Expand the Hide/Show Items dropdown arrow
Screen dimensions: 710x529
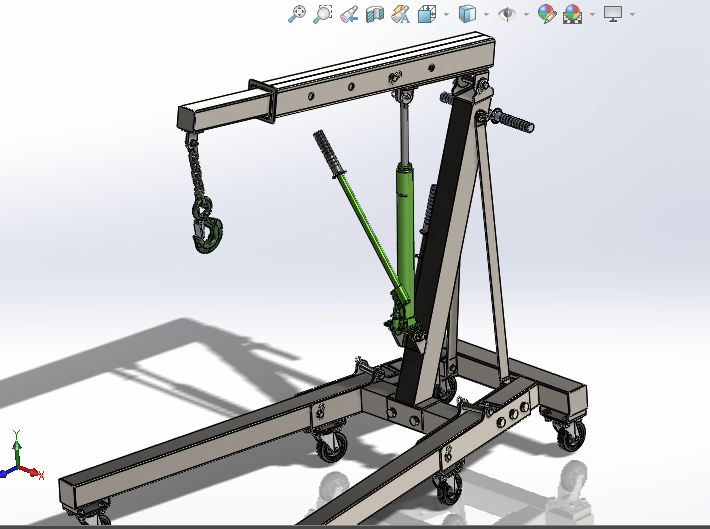pos(526,14)
